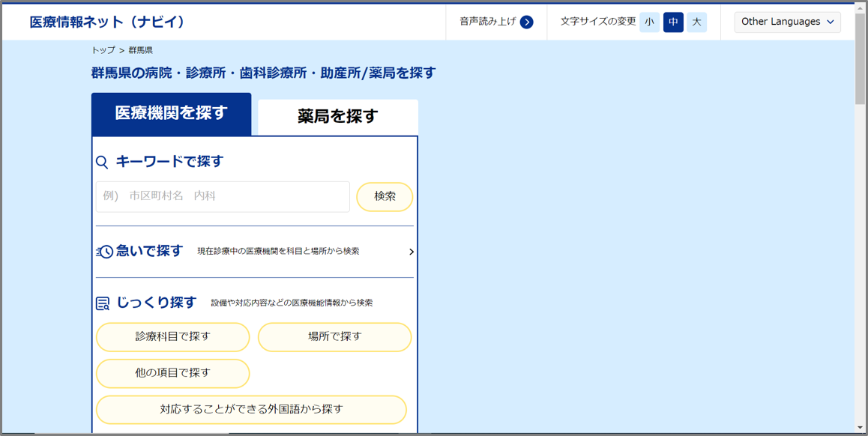Open the Other Languages dropdown
Screen dimensions: 868x436
[x=787, y=22]
